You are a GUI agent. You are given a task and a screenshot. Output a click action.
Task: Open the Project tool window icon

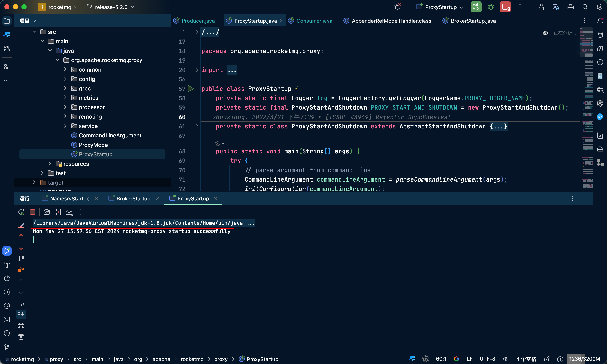point(7,21)
